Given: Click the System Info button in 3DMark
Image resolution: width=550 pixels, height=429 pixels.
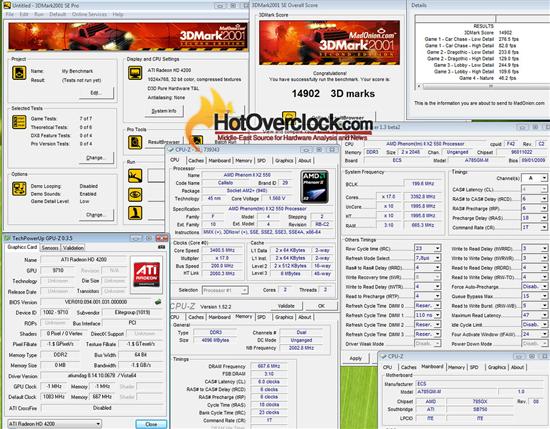Looking at the screenshot, I should click(164, 111).
